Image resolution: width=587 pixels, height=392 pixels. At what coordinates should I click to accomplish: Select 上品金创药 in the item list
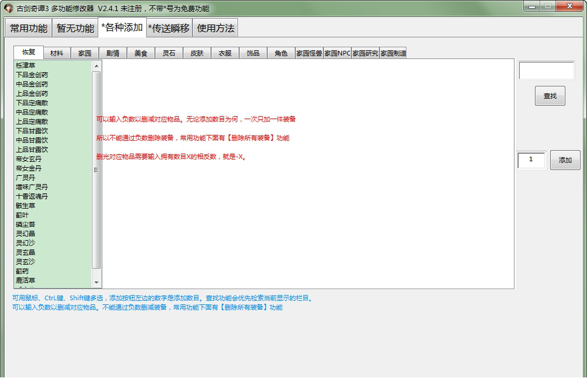pyautogui.click(x=53, y=93)
